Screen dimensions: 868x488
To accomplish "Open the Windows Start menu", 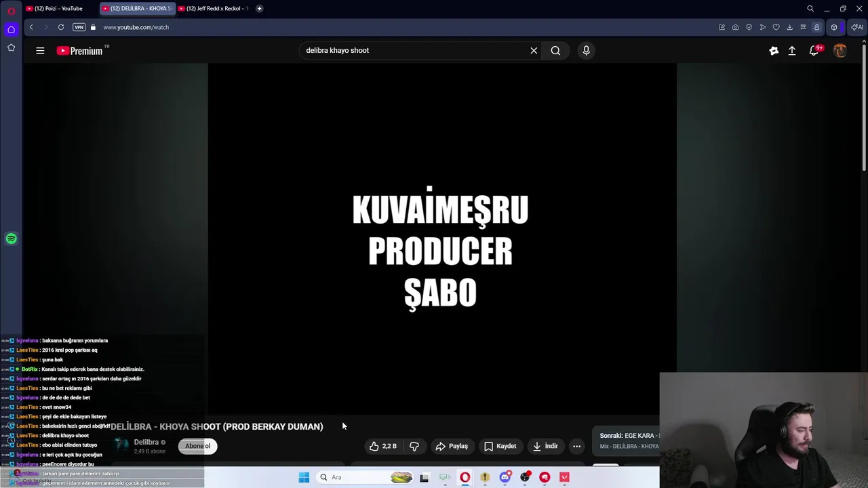I will [x=304, y=477].
